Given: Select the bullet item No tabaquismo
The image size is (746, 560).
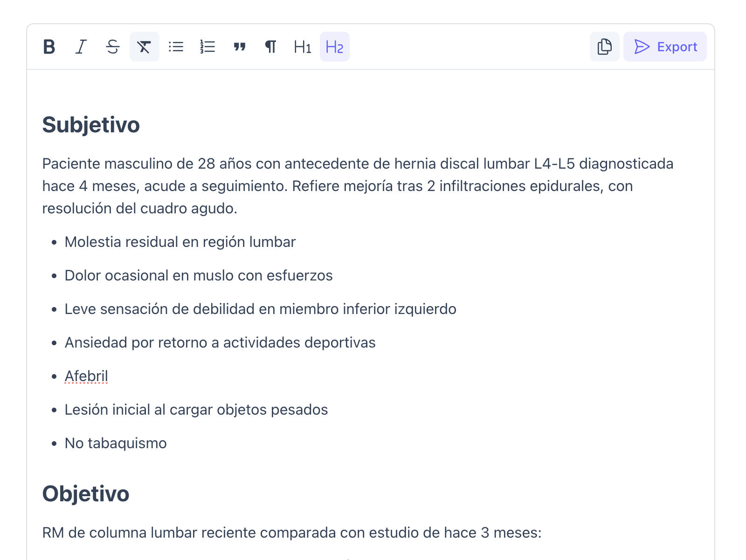Looking at the screenshot, I should pos(115,443).
